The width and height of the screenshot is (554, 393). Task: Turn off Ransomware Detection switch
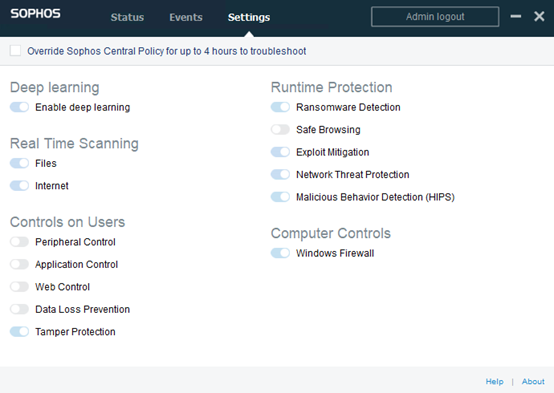pyautogui.click(x=281, y=107)
